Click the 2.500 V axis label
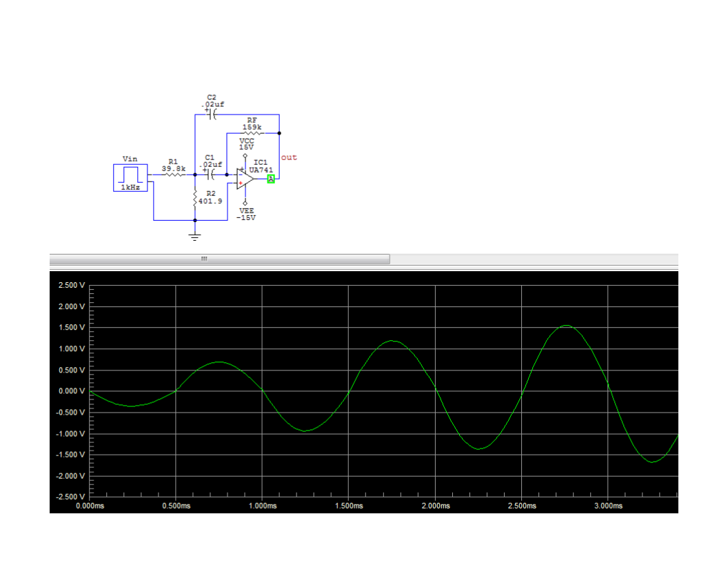The image size is (728, 563). click(72, 285)
